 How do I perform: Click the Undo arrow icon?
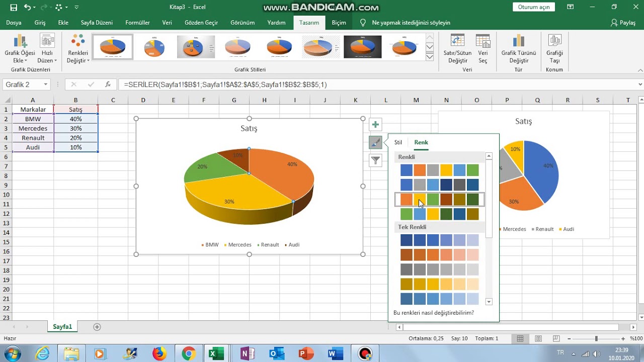(x=27, y=8)
